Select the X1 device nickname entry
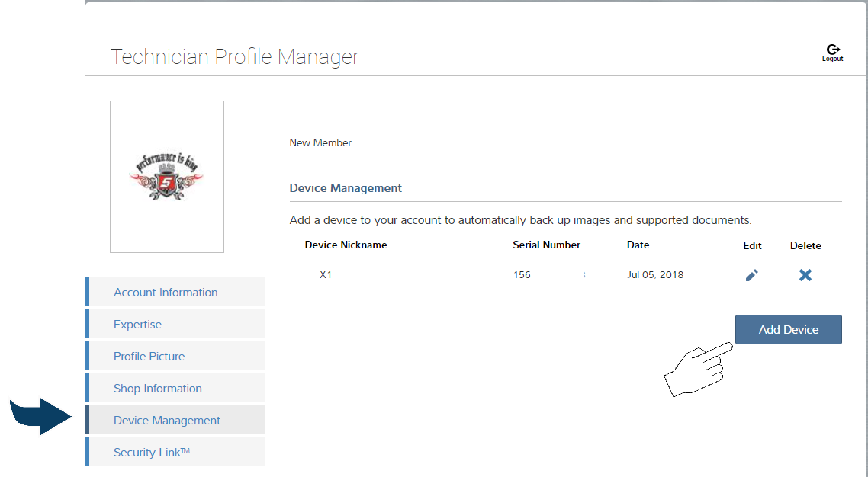The image size is (868, 477). click(x=326, y=275)
